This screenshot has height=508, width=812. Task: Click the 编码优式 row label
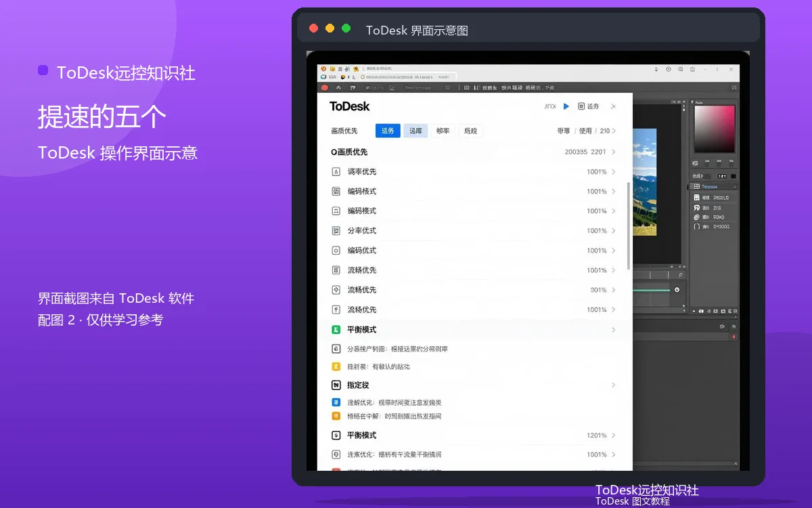click(362, 251)
